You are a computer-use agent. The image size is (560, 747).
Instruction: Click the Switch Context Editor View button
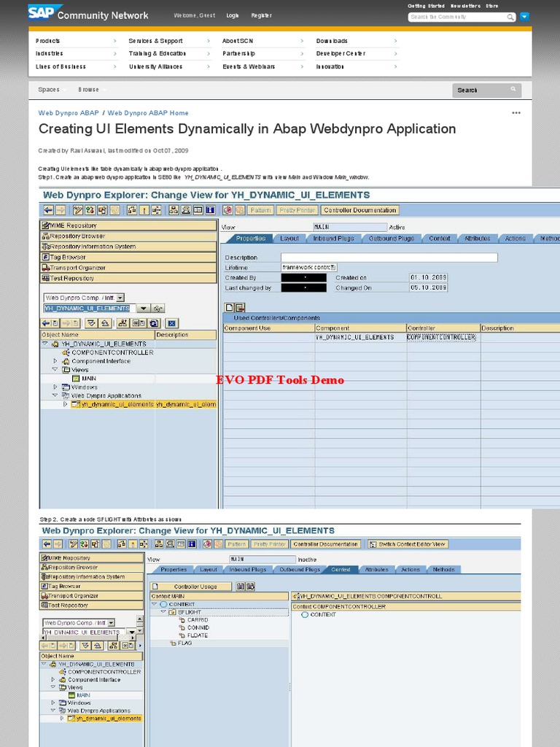[x=408, y=544]
